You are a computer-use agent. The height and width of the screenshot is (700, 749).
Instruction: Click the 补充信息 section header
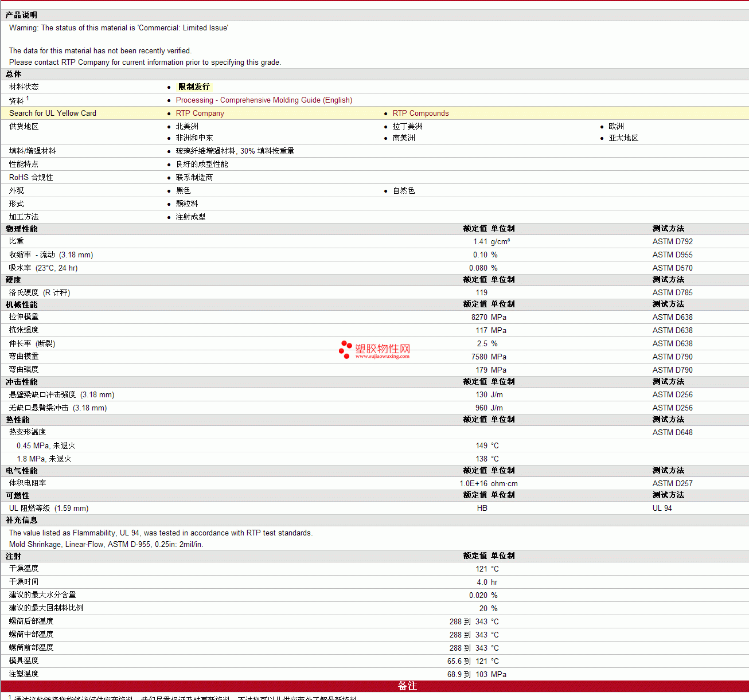(x=21, y=520)
